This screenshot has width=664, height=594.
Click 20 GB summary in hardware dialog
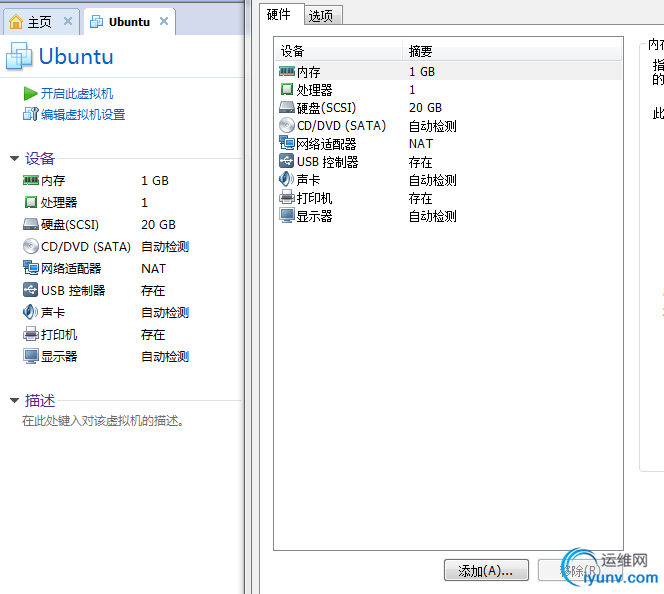(425, 108)
